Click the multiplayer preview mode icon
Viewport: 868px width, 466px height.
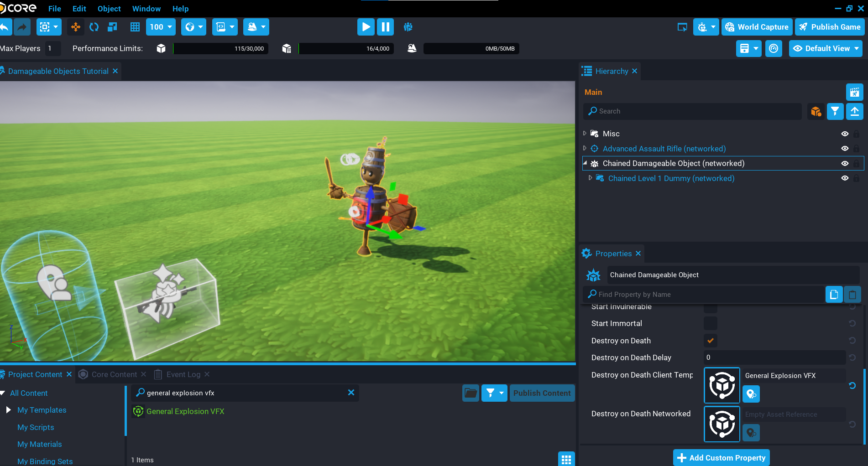[408, 27]
